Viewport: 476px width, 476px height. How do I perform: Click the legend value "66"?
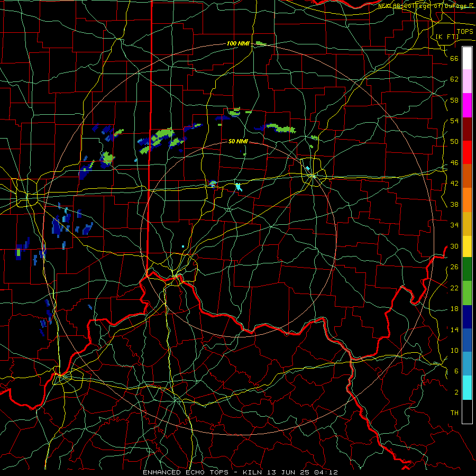pos(454,58)
